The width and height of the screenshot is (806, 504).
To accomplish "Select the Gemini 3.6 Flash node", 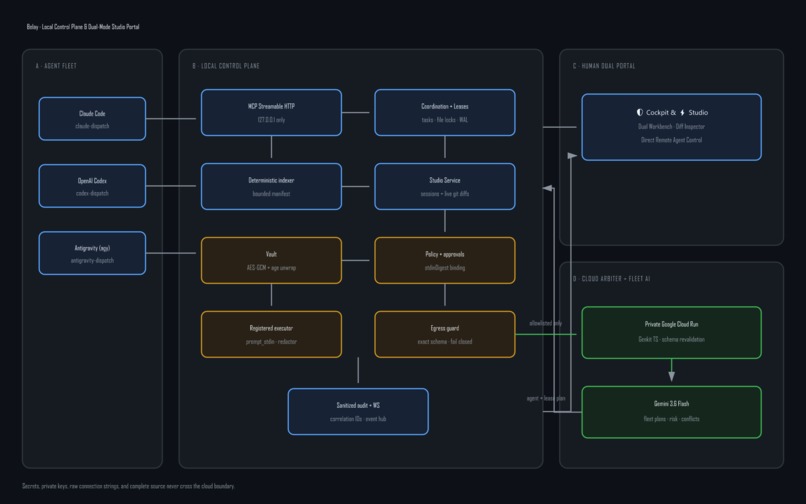I will pyautogui.click(x=671, y=412).
